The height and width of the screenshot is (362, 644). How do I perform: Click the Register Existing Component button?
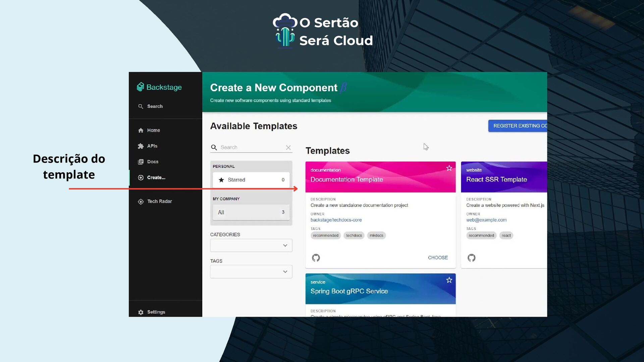[x=518, y=126]
